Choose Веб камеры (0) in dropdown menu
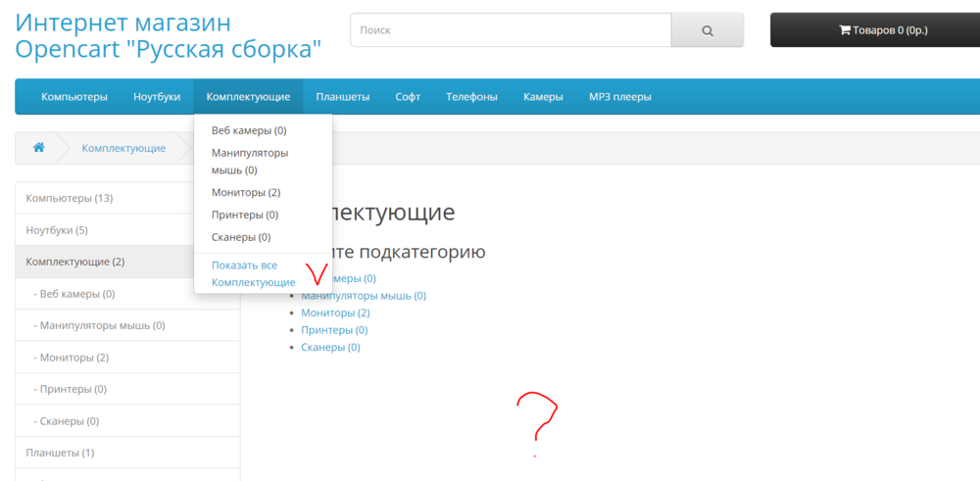The image size is (980, 481). pyautogui.click(x=249, y=130)
